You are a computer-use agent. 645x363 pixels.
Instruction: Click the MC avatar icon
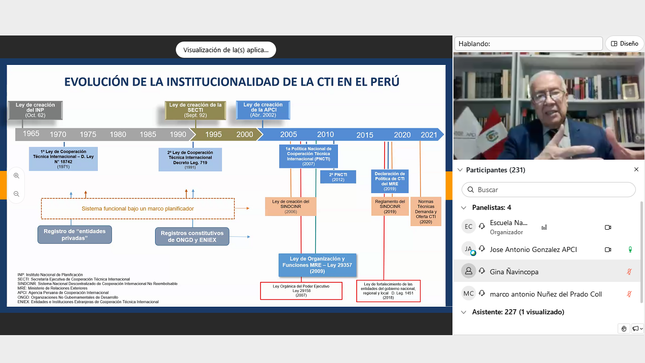pyautogui.click(x=468, y=294)
